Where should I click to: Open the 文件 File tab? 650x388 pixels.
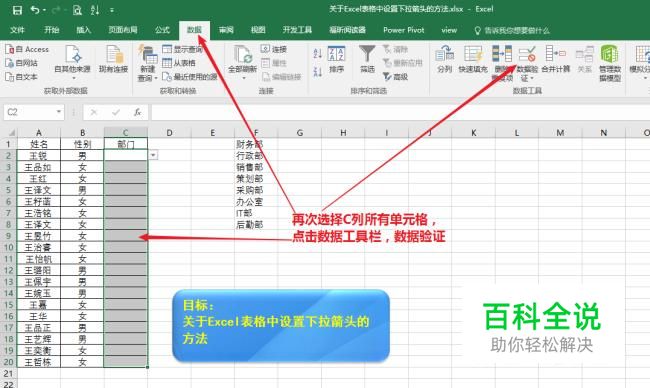pos(17,30)
